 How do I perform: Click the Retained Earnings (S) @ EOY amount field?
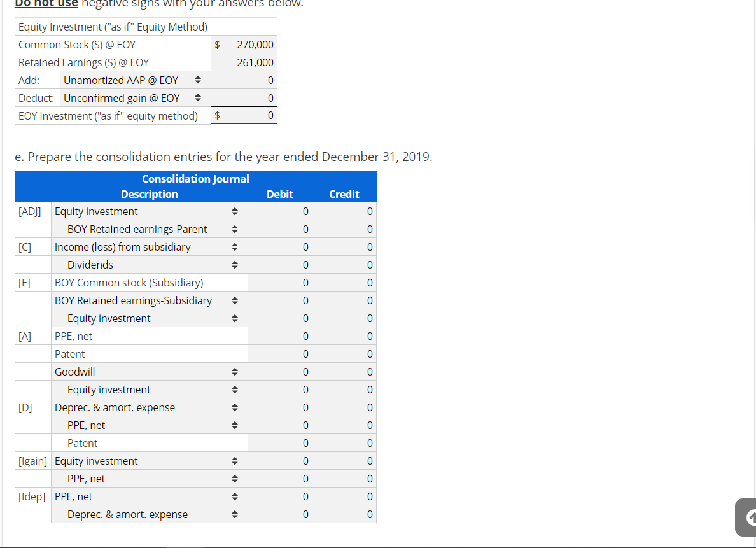tap(244, 62)
